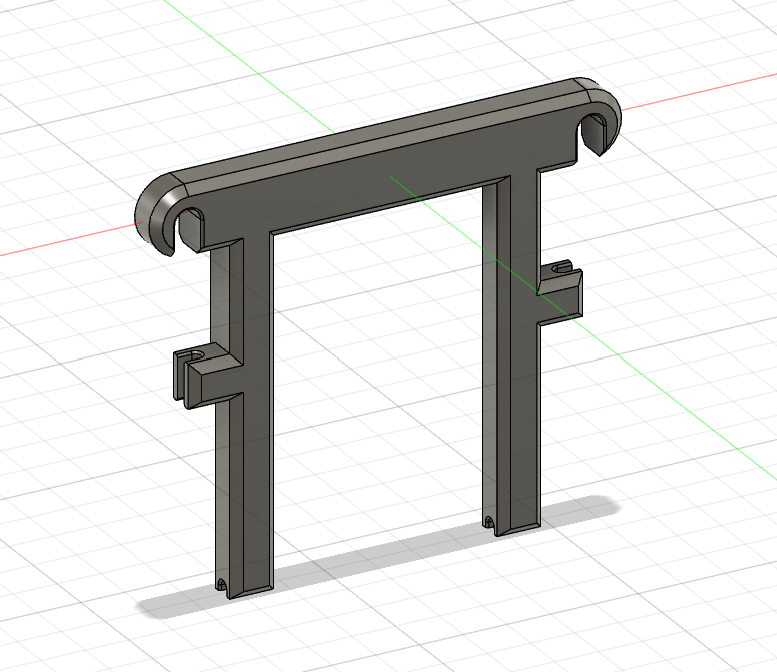Select the left vertical leg front face
Image resolution: width=777 pixels, height=672 pixels.
(256, 450)
